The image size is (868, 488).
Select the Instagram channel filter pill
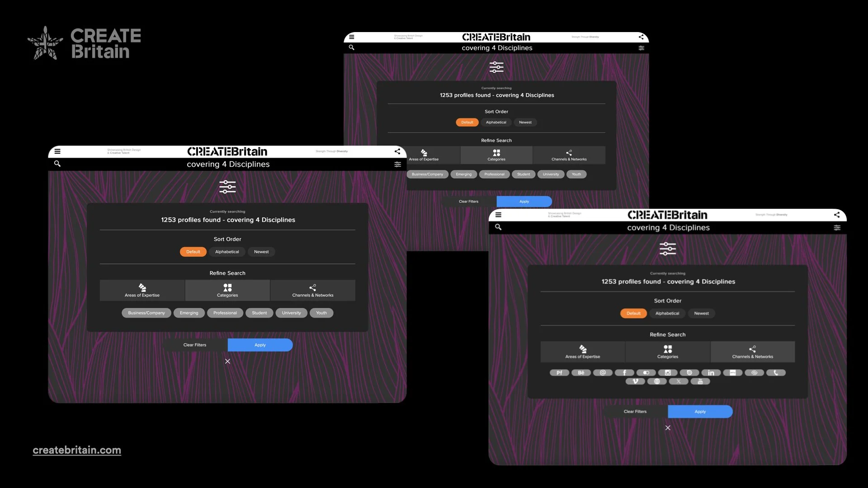668,373
